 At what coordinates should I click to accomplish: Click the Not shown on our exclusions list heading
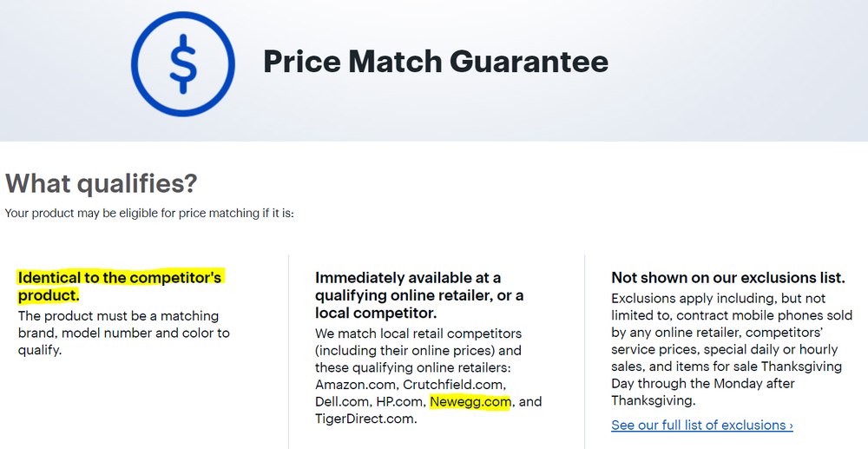pos(727,278)
